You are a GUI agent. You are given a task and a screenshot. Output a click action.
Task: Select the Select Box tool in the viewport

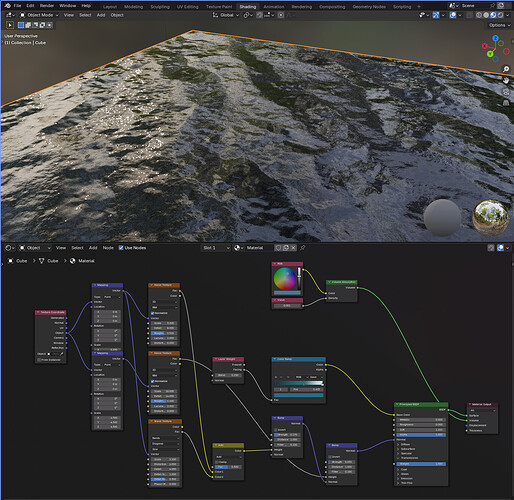pos(10,25)
